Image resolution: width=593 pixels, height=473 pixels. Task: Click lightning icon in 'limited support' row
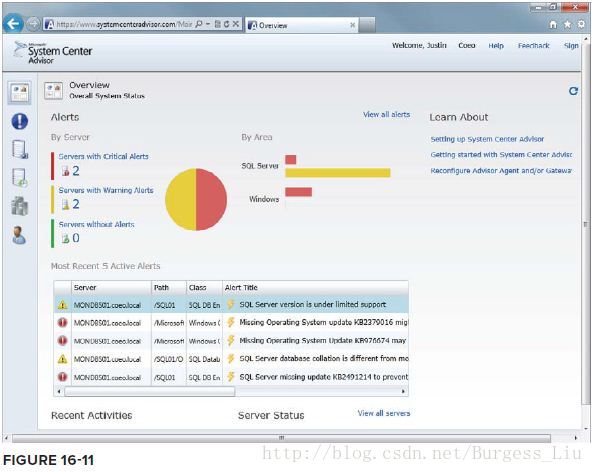coord(230,304)
